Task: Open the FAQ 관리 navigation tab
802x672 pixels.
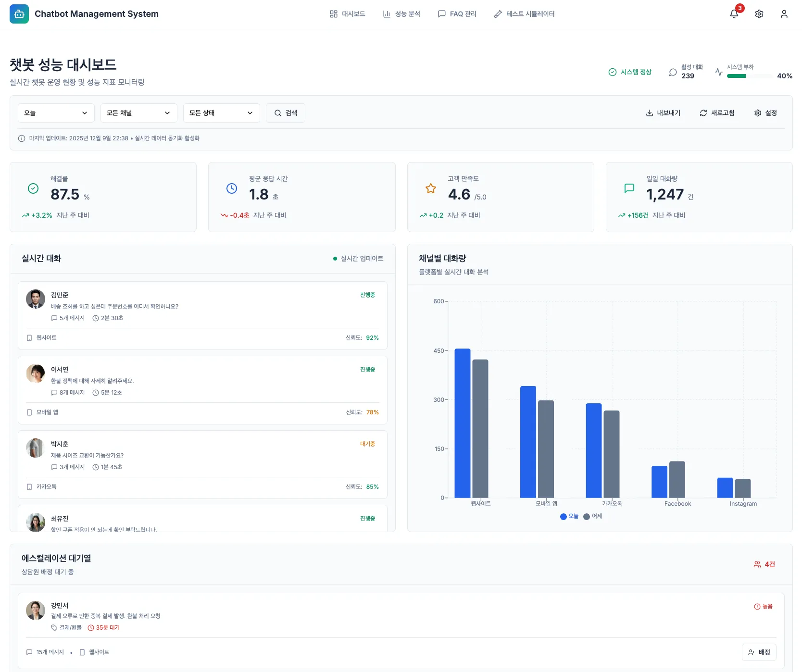Action: pyautogui.click(x=457, y=14)
